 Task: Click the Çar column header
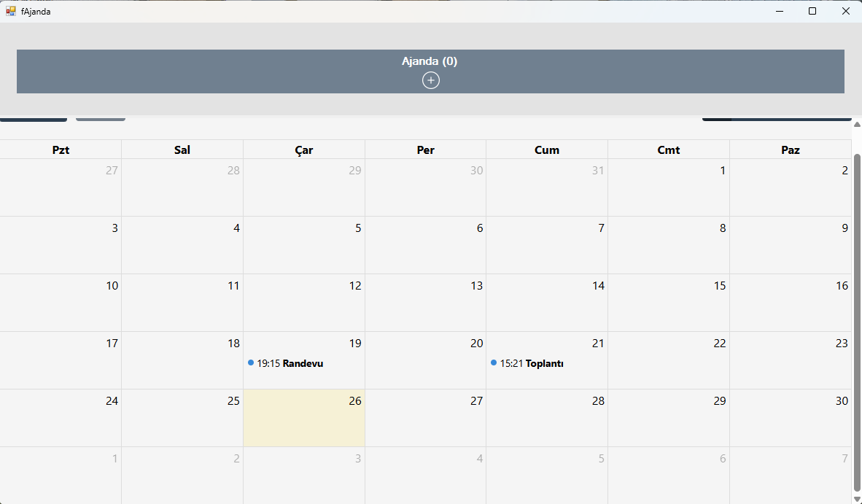click(x=304, y=150)
